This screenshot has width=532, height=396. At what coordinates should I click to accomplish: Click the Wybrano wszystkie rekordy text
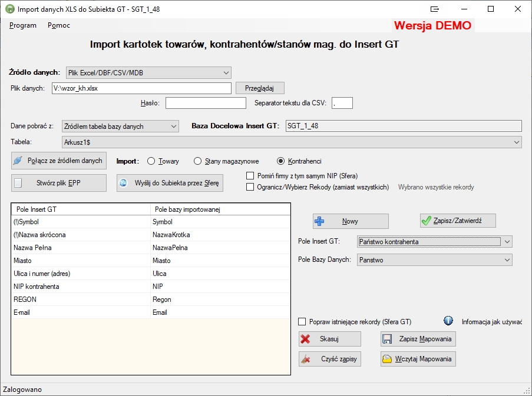(x=436, y=187)
